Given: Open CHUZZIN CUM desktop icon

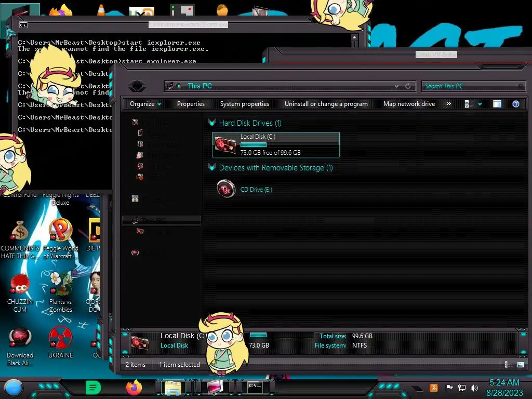Looking at the screenshot, I should (x=20, y=293).
